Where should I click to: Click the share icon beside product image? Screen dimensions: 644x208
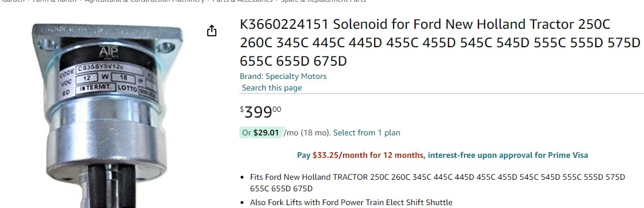click(212, 31)
